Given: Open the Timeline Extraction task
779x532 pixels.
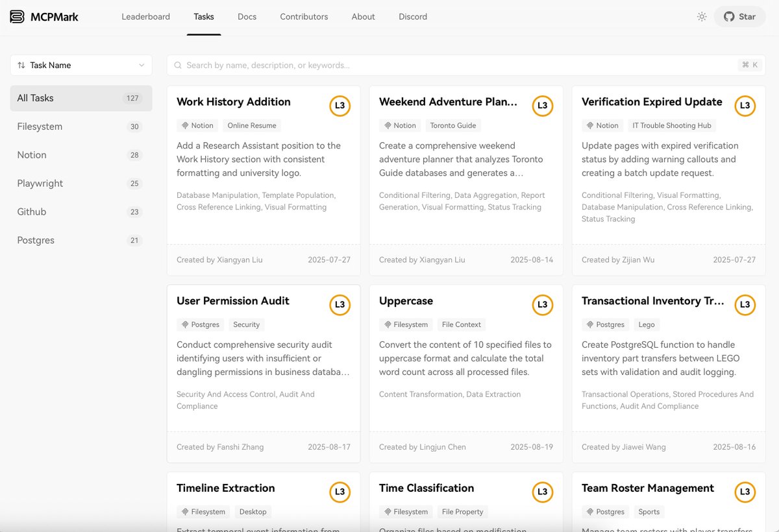Looking at the screenshot, I should (x=226, y=489).
